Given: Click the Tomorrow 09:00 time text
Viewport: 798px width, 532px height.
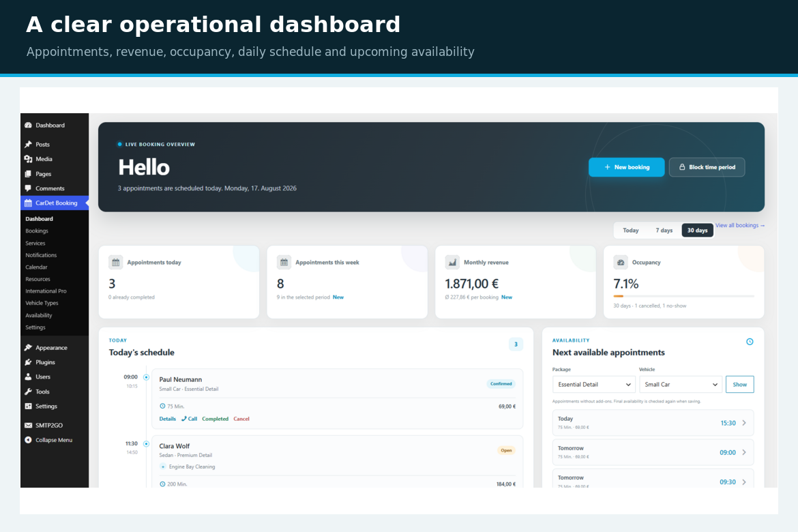Looking at the screenshot, I should click(x=728, y=453).
